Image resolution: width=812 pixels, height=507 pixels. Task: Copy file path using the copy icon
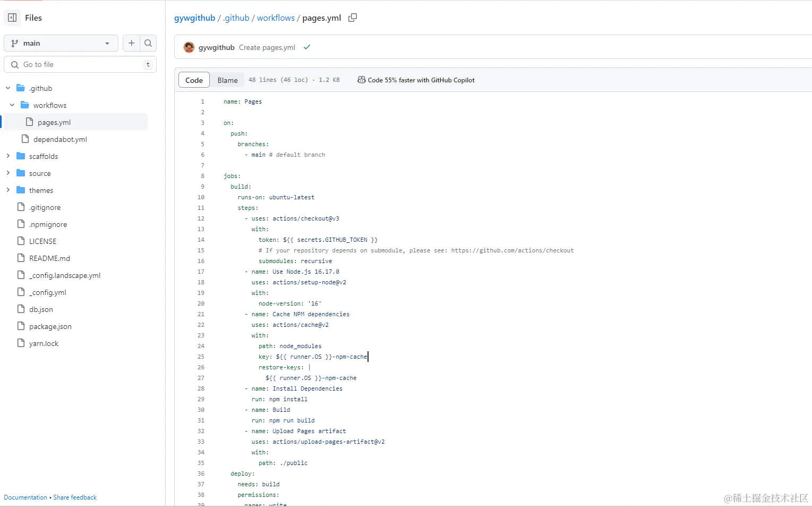click(353, 18)
